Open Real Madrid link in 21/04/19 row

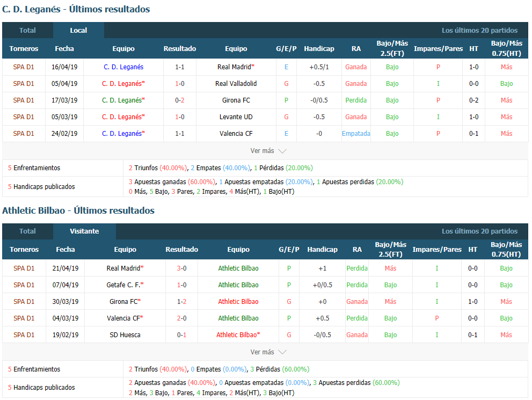point(125,268)
